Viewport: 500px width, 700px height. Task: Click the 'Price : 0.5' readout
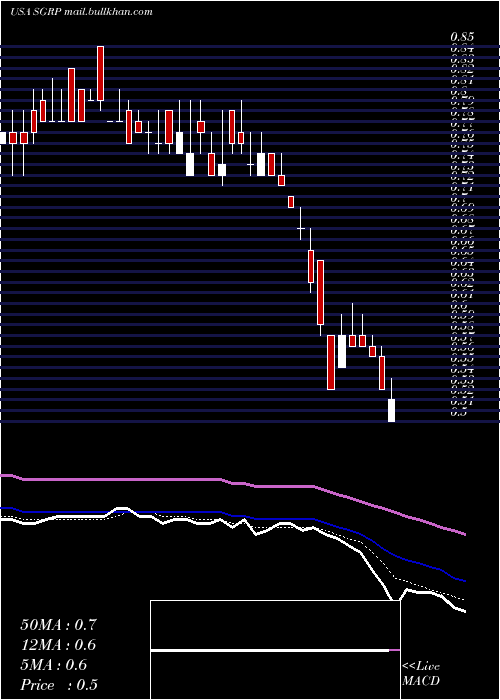pos(59,685)
